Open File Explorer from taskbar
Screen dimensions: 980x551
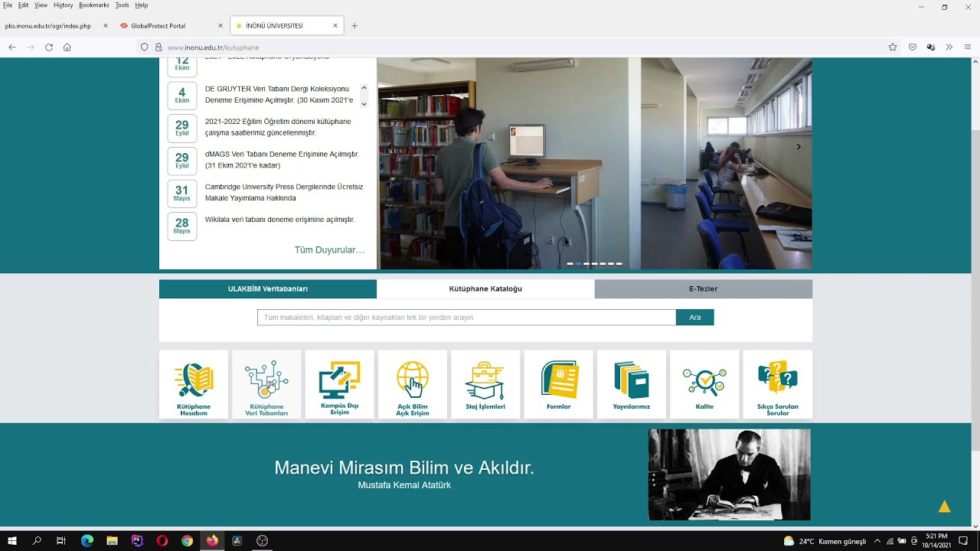click(113, 541)
